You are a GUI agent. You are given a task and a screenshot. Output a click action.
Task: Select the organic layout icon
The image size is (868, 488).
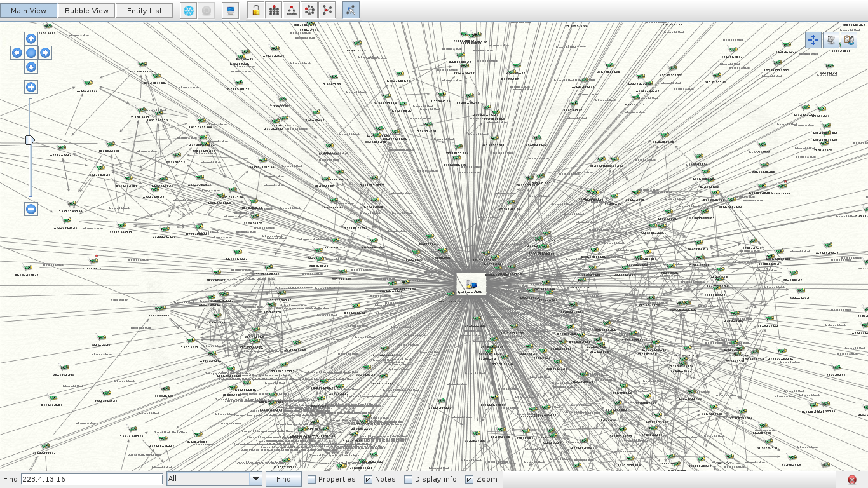(327, 10)
